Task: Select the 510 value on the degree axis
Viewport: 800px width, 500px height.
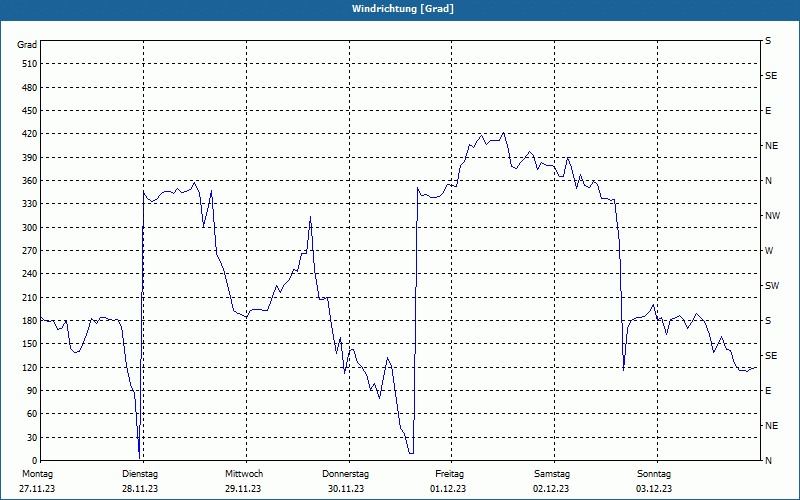Action: tap(30, 64)
